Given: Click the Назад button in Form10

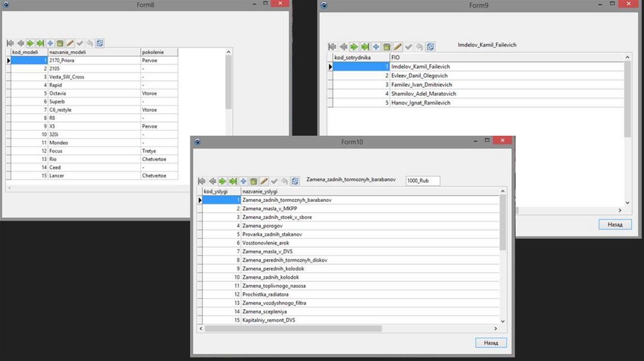Looking at the screenshot, I should 491,343.
